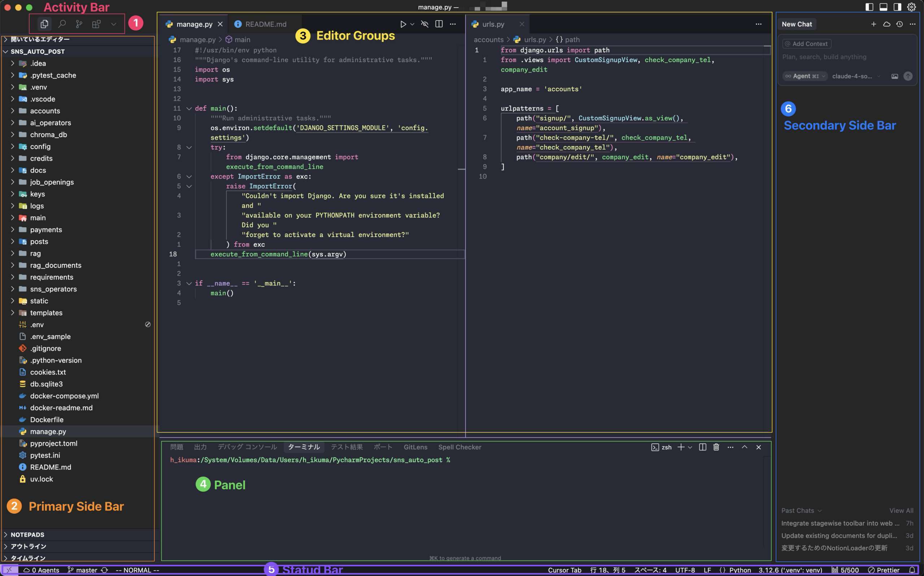The image size is (924, 576).
Task: Click Prettier status bar item
Action: pos(884,570)
